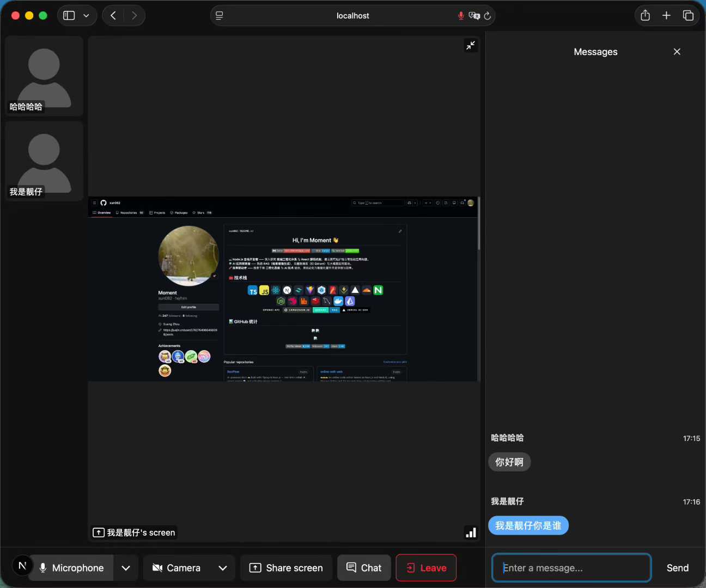Expand the Microphone device dropdown
Screen dimensions: 706x588
(126, 567)
